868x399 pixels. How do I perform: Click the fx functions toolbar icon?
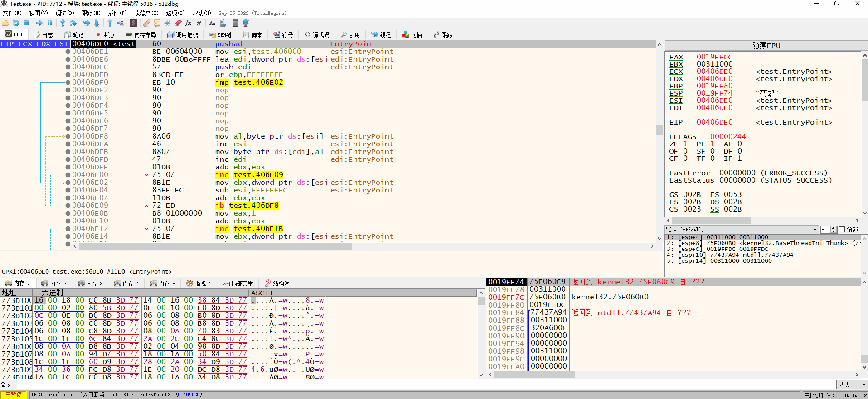188,23
